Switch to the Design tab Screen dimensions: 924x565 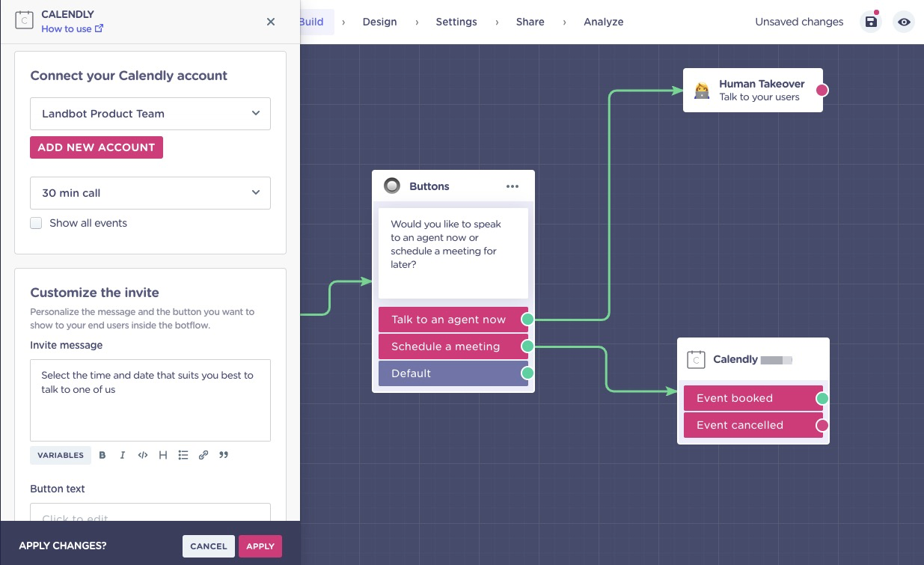coord(380,22)
